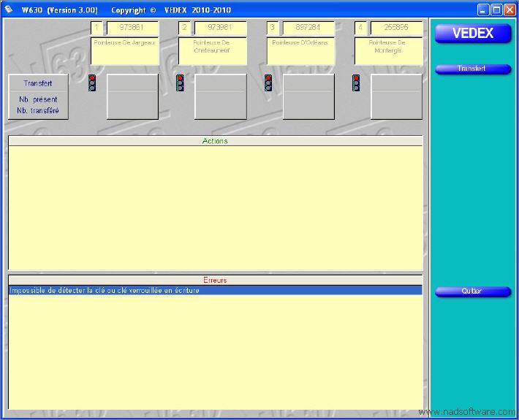The width and height of the screenshot is (519, 420).
Task: Click the 'Nb. transféré' label
Action: coord(38,111)
